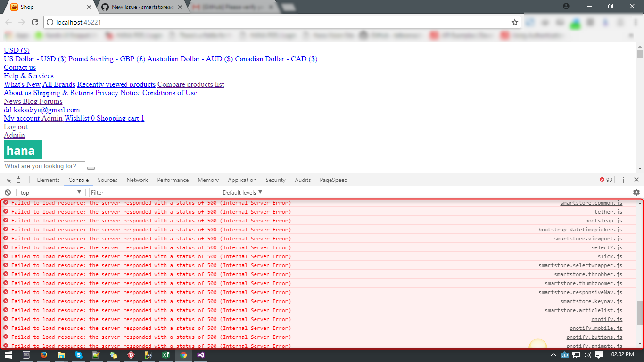Open the Default levels dropdown
This screenshot has width=644, height=362.
pyautogui.click(x=242, y=192)
